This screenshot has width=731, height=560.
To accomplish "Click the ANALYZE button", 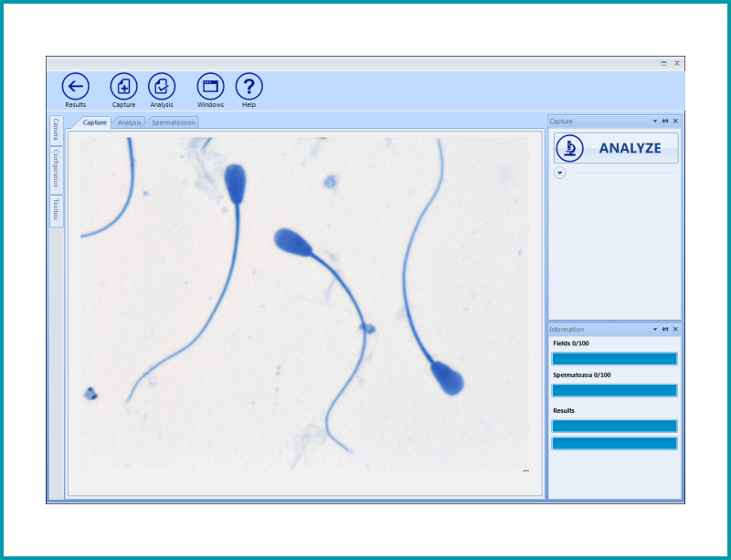I will [616, 148].
